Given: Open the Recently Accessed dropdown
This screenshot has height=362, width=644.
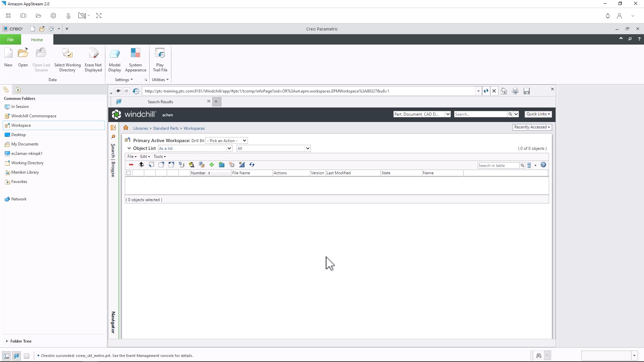Looking at the screenshot, I should click(532, 127).
